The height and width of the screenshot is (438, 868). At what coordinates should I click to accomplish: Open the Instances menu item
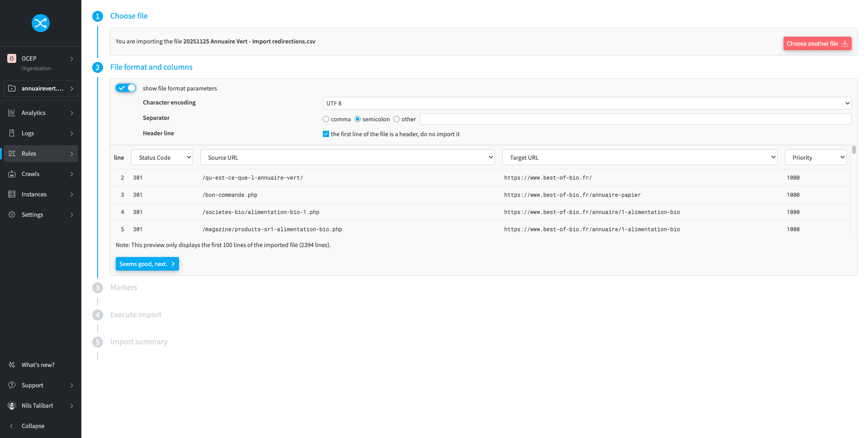41,194
